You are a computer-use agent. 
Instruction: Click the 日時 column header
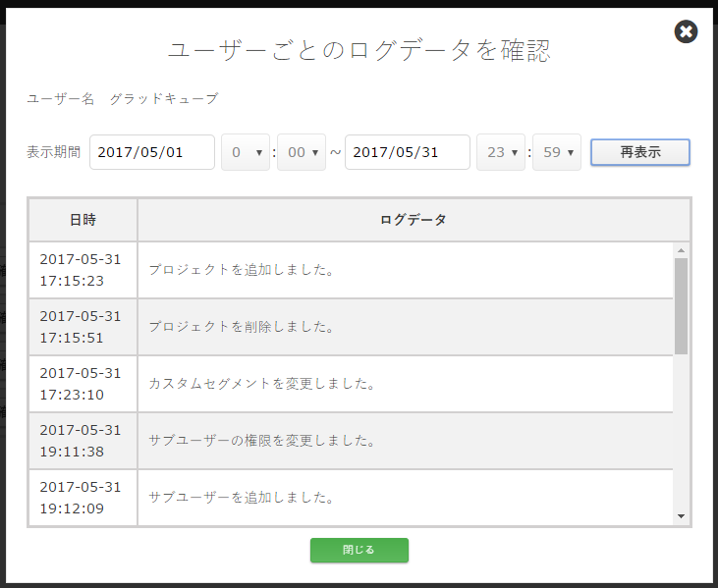(x=83, y=220)
